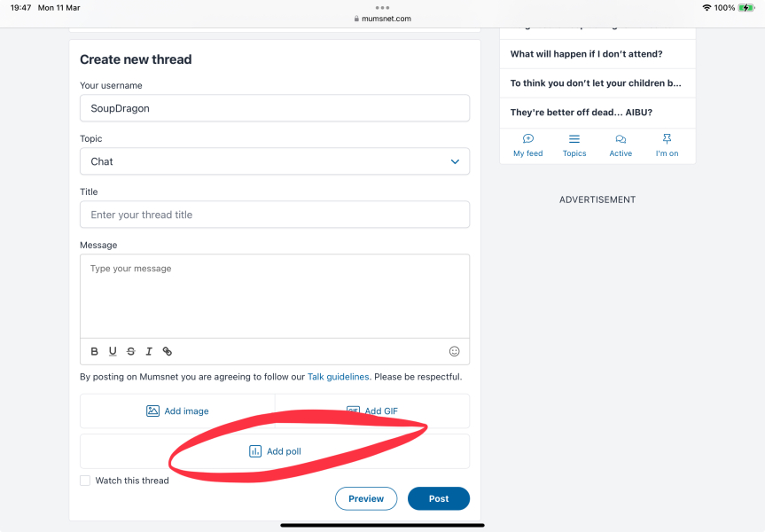765x532 pixels.
Task: Open the three-dot browser menu at top
Action: point(383,7)
